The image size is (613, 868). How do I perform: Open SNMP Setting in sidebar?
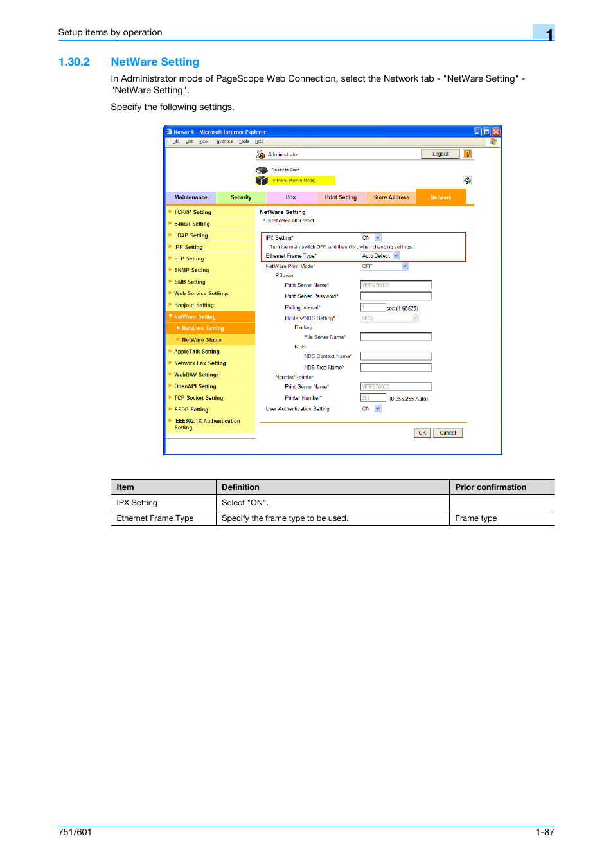click(x=191, y=270)
